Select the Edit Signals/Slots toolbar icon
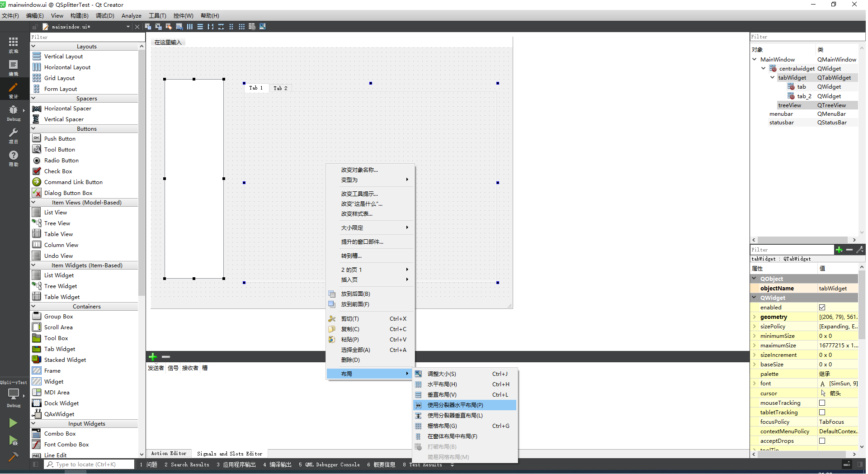Image resolution: width=868 pixels, height=474 pixels. pyautogui.click(x=158, y=27)
